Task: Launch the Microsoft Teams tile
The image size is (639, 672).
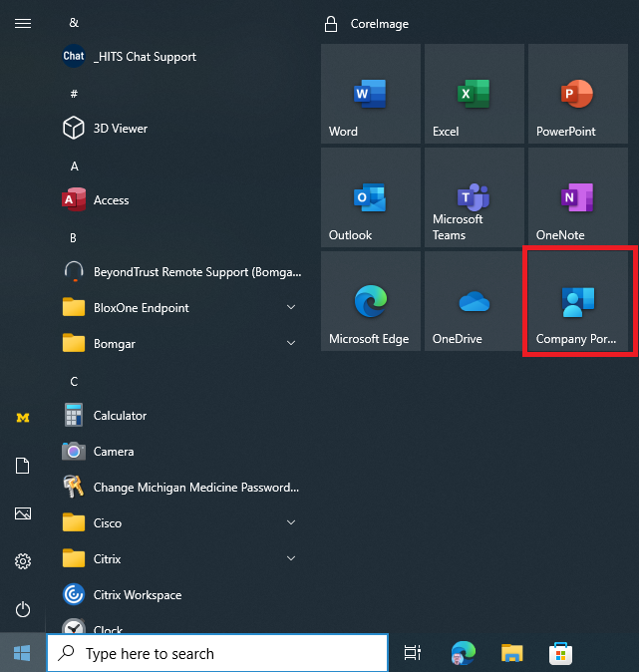Action: [474, 198]
